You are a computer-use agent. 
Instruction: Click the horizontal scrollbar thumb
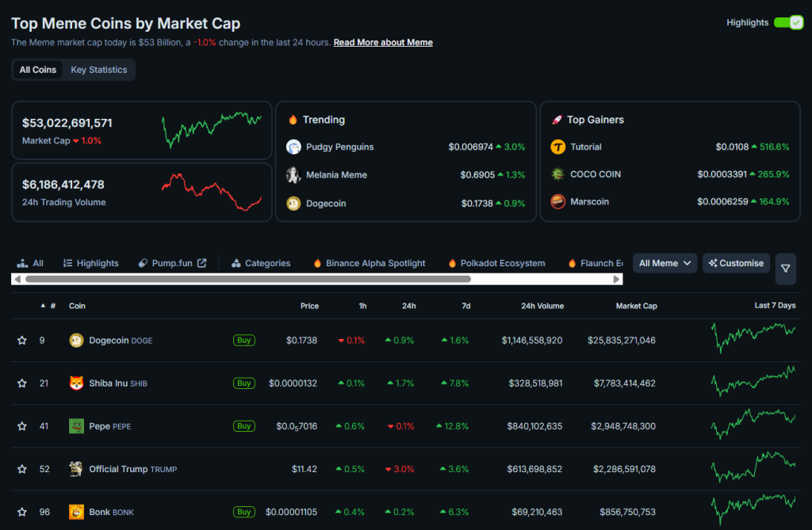(248, 279)
